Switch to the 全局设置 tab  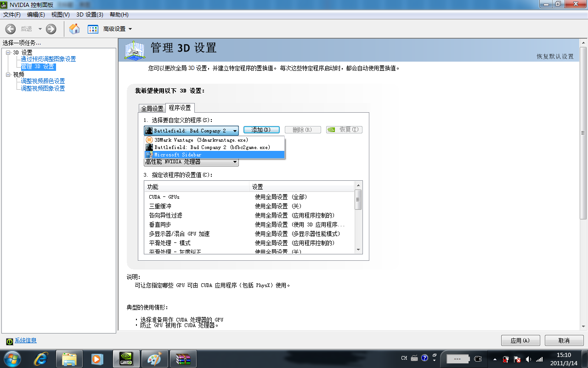[x=152, y=109]
